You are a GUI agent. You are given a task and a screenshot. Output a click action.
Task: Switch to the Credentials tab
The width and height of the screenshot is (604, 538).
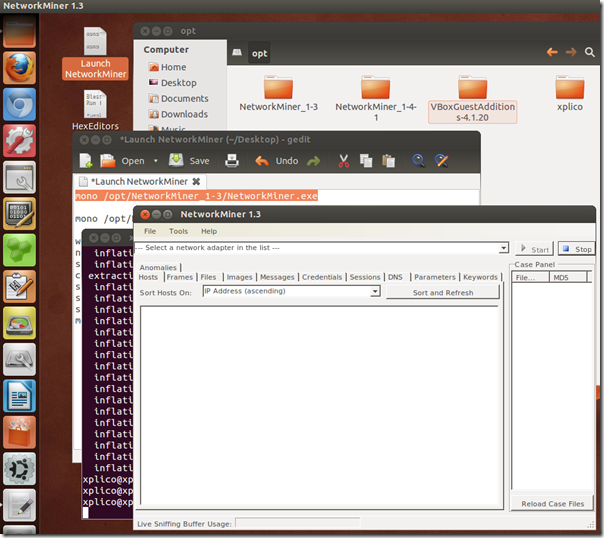point(322,277)
